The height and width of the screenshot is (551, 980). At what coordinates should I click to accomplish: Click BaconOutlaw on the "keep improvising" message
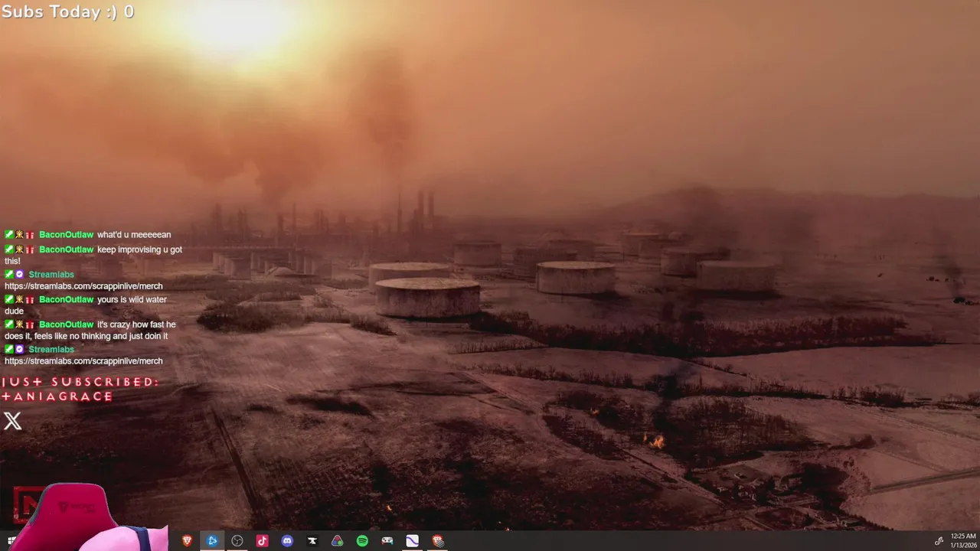tap(66, 249)
